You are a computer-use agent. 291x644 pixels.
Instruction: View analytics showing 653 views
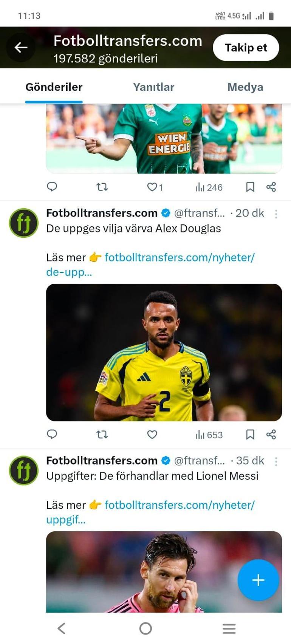pyautogui.click(x=209, y=435)
